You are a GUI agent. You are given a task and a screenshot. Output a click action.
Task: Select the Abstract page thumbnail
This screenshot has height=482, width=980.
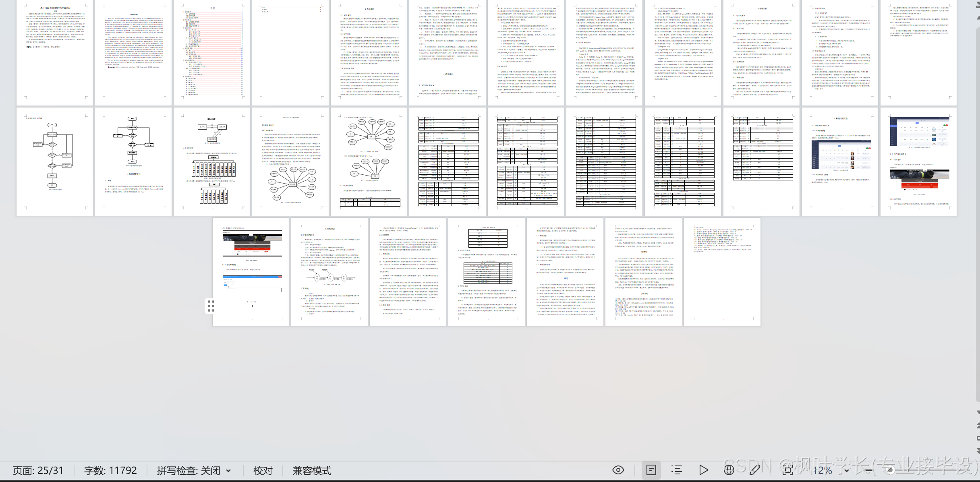pos(133,53)
